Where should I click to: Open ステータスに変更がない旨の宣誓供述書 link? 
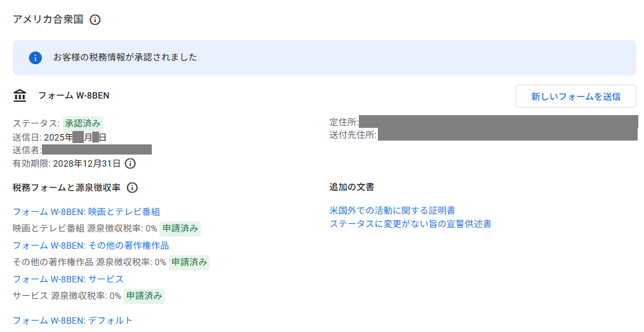[x=410, y=223]
